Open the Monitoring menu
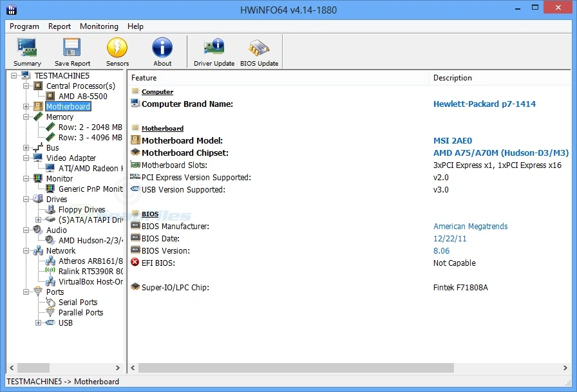577x392 pixels. [99, 26]
